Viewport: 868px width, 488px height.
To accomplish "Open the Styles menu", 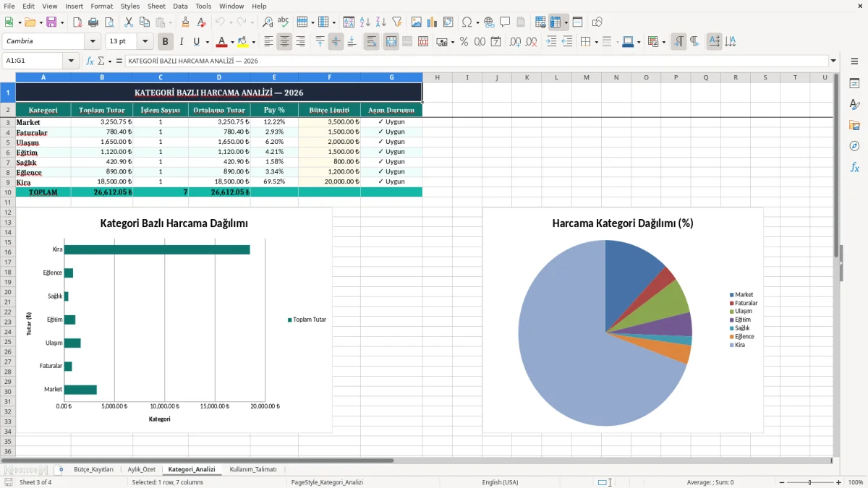I will (130, 6).
